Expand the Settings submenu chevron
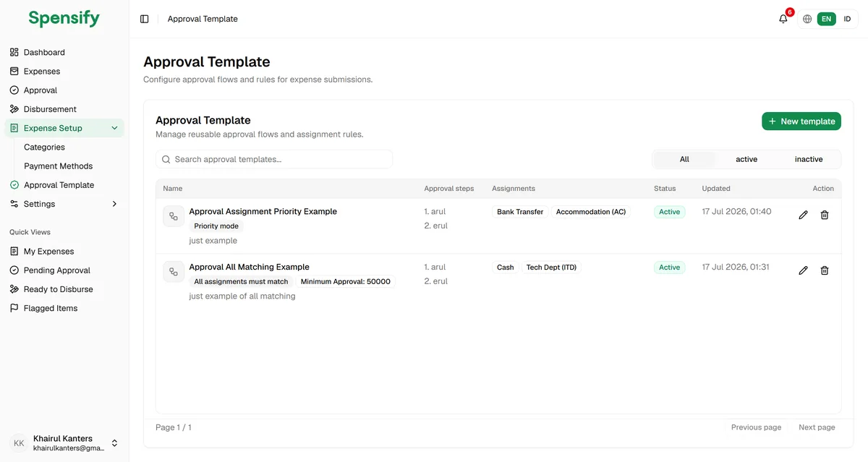Viewport: 868px width, 462px height. (x=114, y=204)
